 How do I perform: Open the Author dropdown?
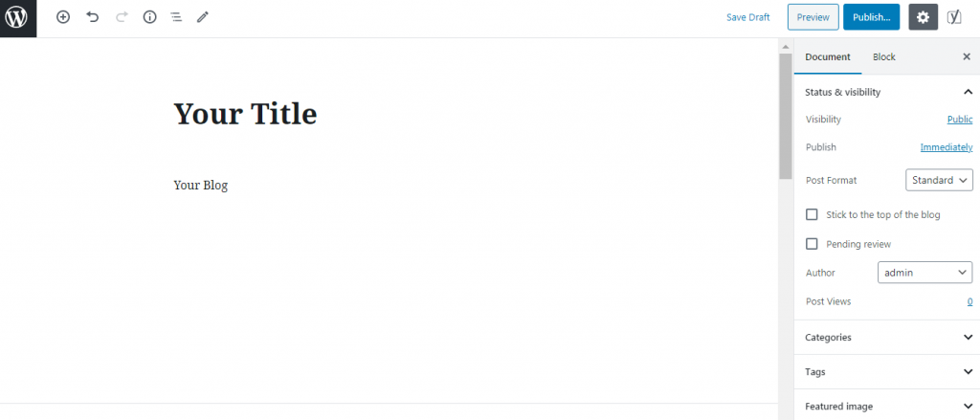coord(924,273)
